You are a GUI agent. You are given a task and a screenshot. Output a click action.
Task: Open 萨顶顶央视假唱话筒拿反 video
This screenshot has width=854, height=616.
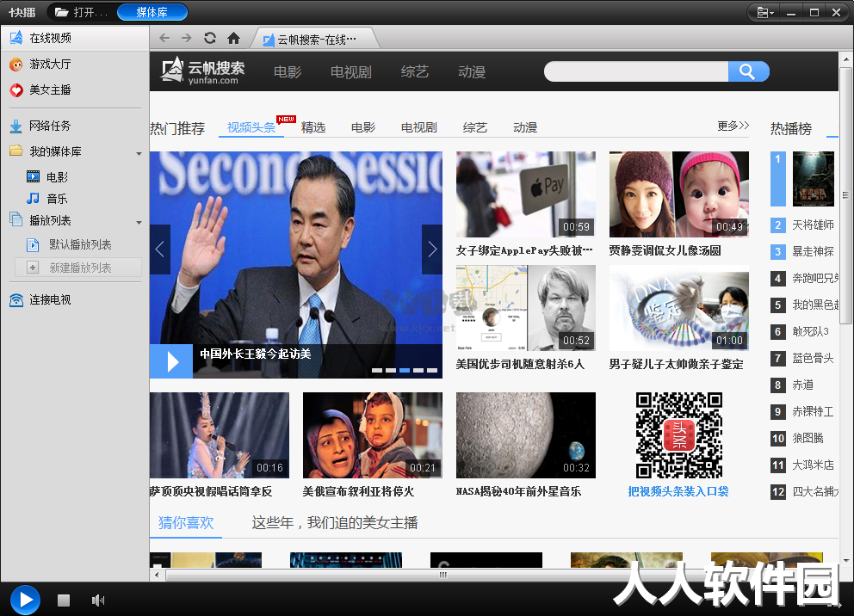coord(220,435)
